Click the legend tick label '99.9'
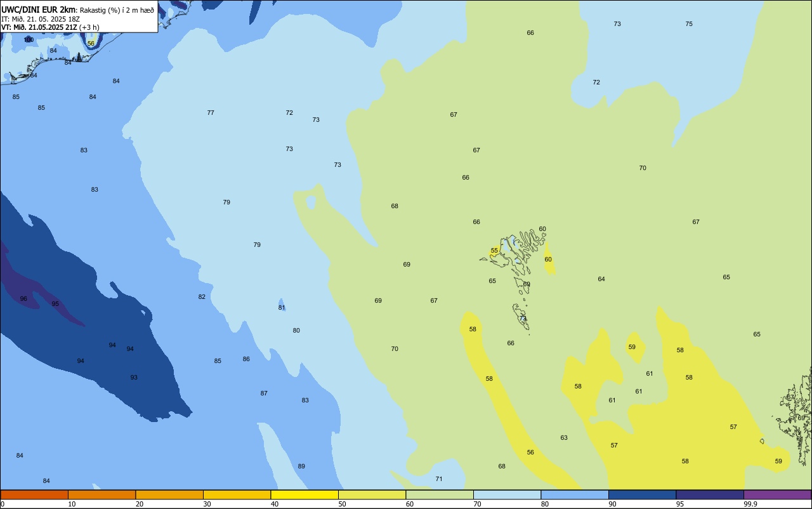The height and width of the screenshot is (509, 812). 750,504
